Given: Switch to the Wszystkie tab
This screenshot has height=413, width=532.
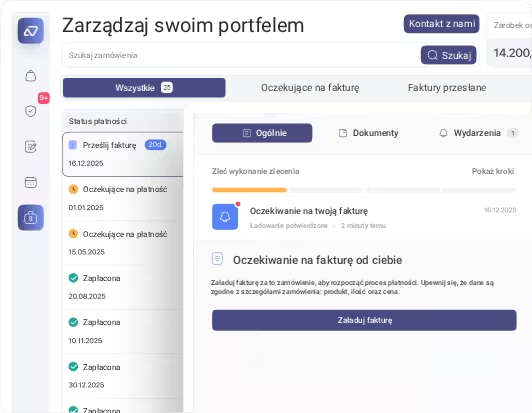Looking at the screenshot, I should [x=144, y=88].
